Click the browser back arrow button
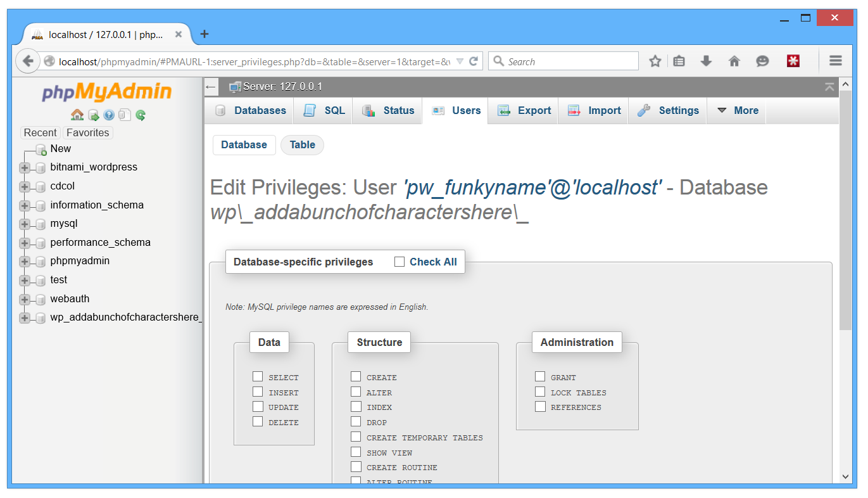The image size is (868, 498). 28,61
